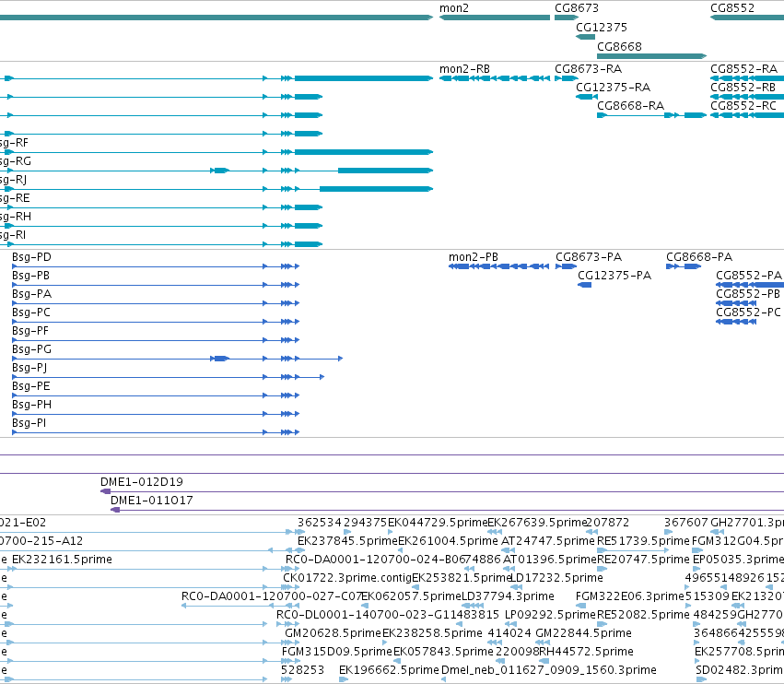Click the EK237845.5prime EST label
Screen dimensions: 784x684
pos(347,541)
